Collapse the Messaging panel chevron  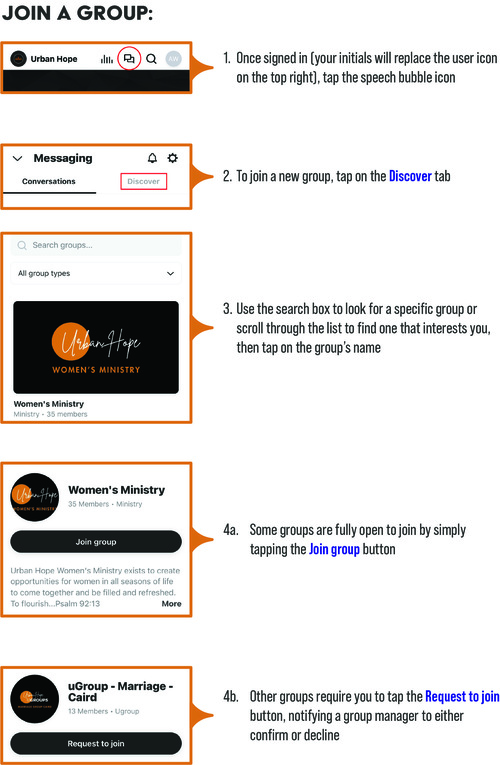(18, 158)
